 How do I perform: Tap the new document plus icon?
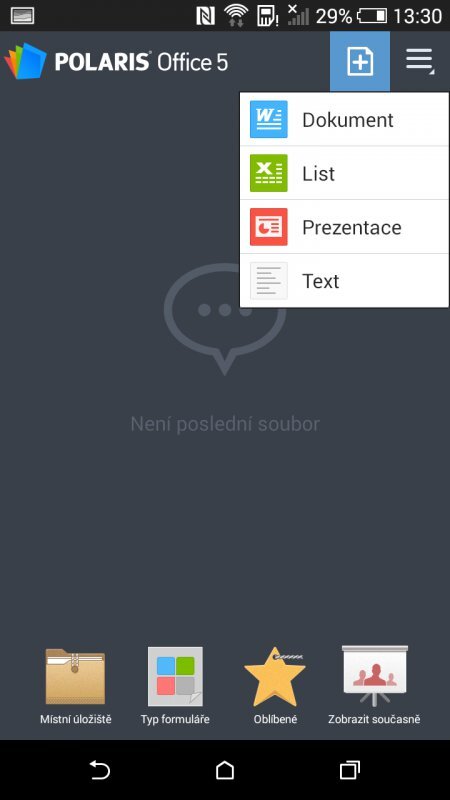pos(360,62)
